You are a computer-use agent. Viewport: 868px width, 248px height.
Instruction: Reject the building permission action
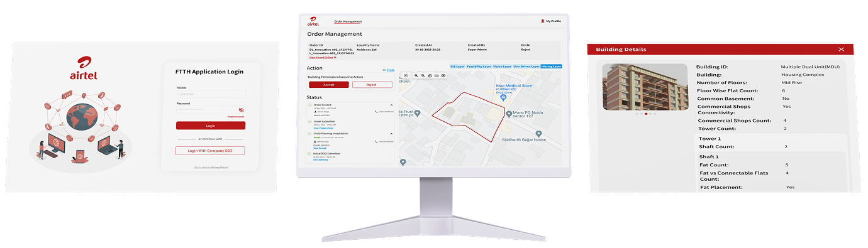pos(372,85)
